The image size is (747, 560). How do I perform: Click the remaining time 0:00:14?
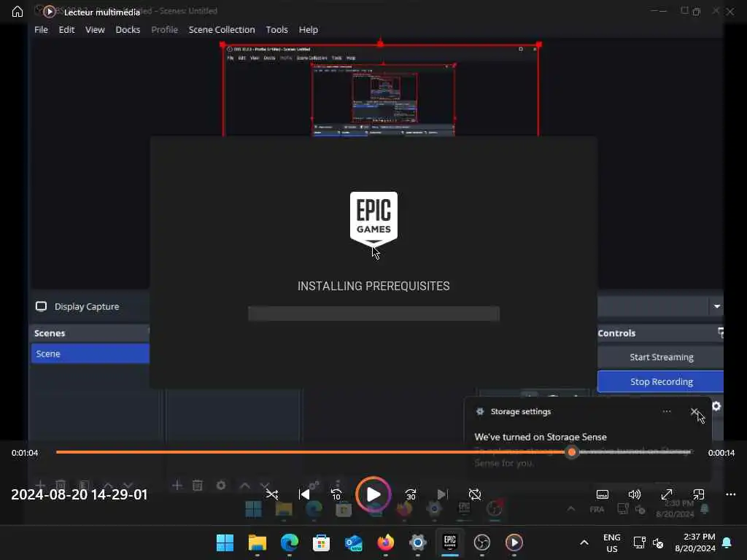pos(721,453)
